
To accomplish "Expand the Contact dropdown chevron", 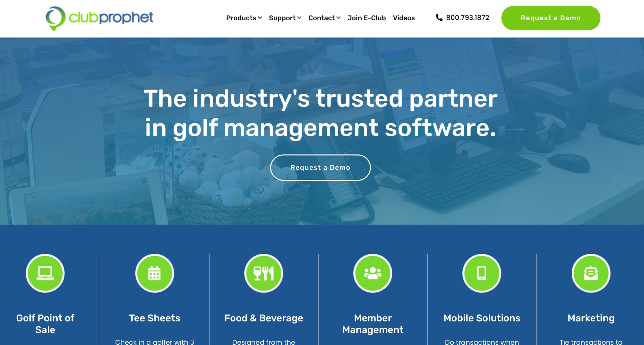I will pyautogui.click(x=338, y=18).
